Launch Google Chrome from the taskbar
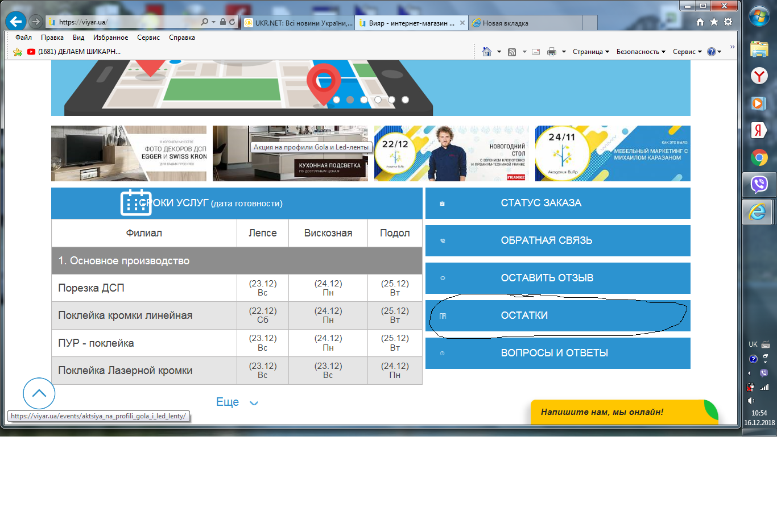The image size is (777, 532). point(759,157)
